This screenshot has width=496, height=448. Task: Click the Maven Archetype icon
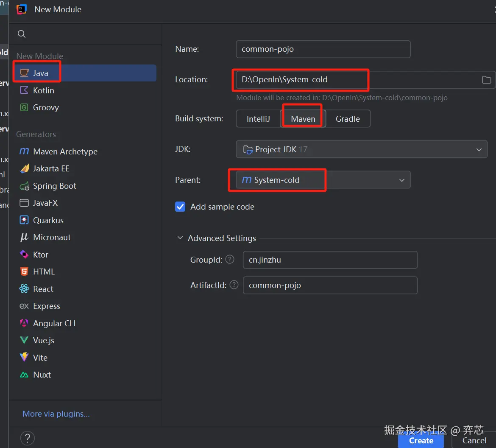click(24, 151)
